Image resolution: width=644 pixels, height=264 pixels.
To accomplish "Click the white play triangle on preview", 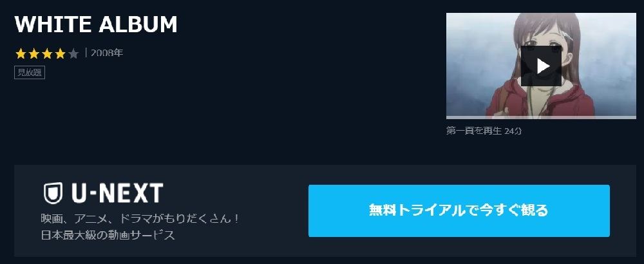I will coord(542,66).
